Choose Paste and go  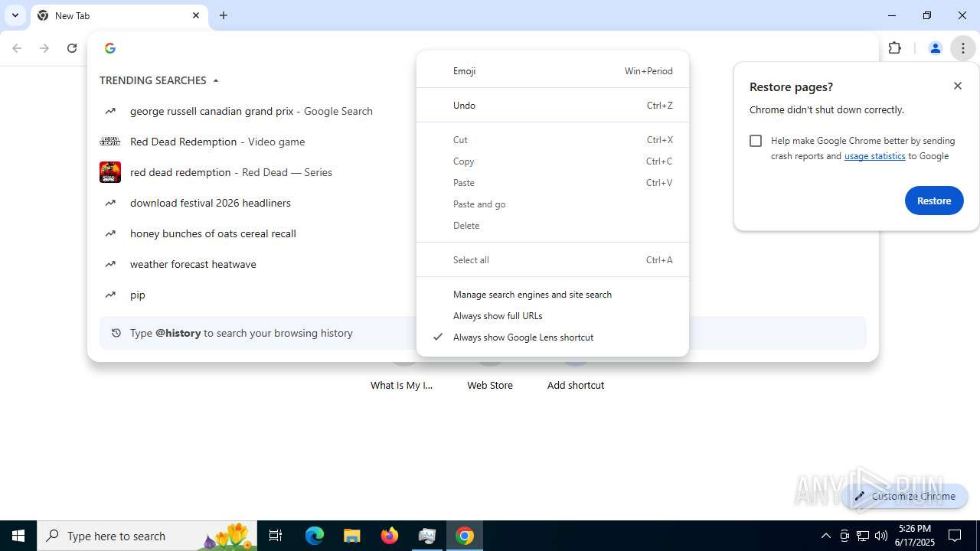tap(553, 204)
